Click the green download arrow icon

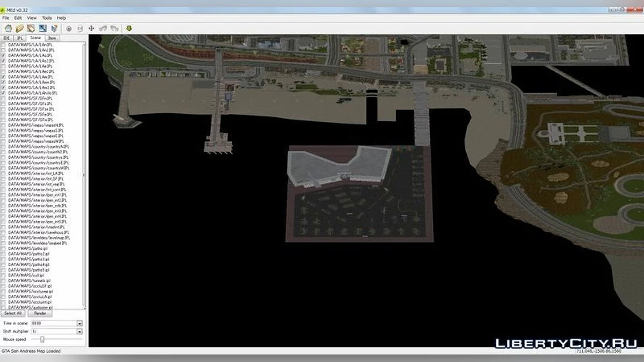[x=129, y=28]
